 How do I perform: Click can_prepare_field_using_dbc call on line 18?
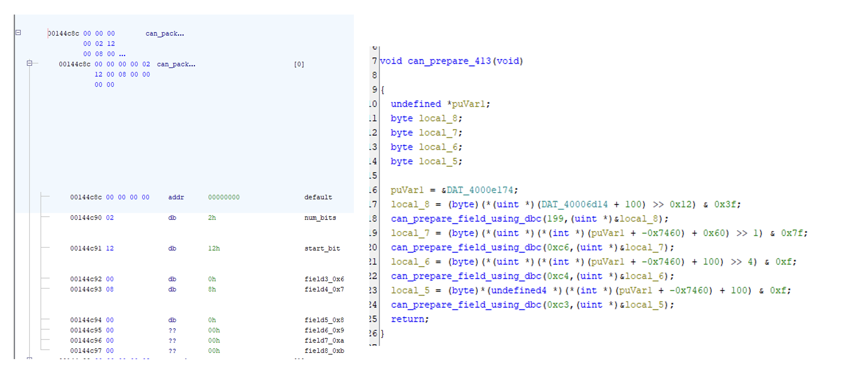tap(466, 219)
